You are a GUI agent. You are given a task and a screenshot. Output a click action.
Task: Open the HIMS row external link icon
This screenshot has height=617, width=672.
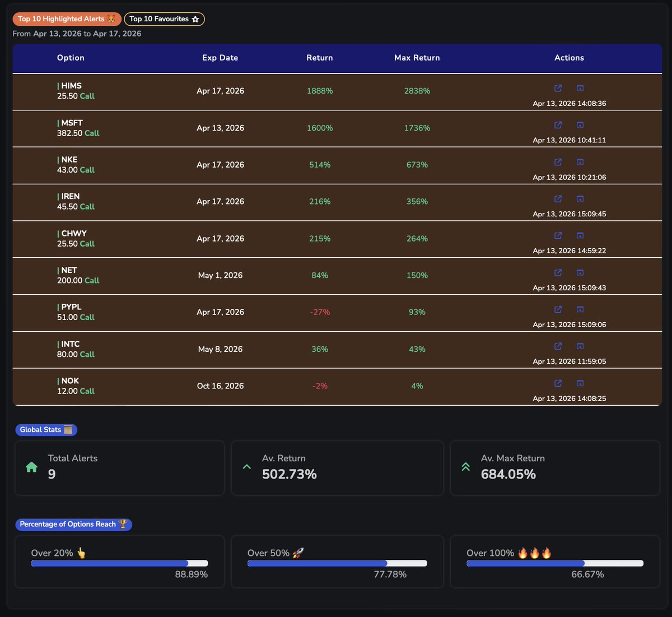(x=558, y=89)
